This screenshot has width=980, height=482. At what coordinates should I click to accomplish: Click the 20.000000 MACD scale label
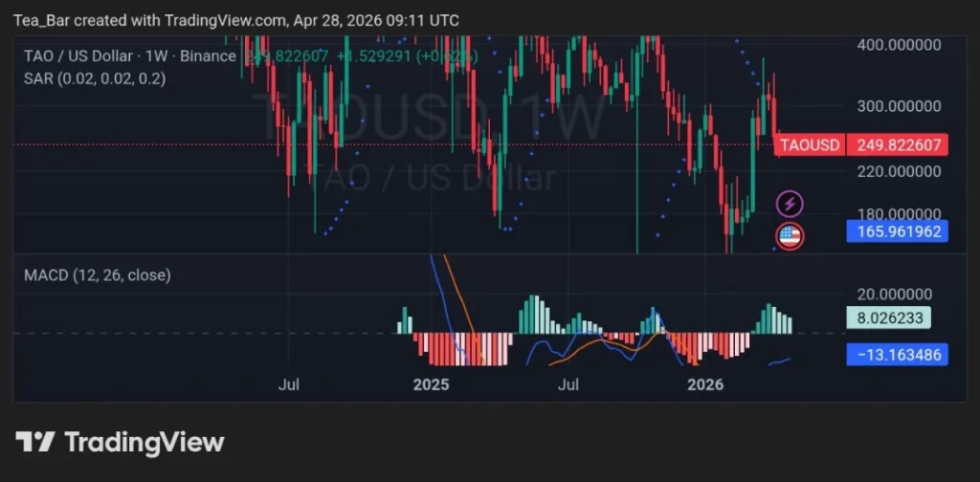(892, 294)
